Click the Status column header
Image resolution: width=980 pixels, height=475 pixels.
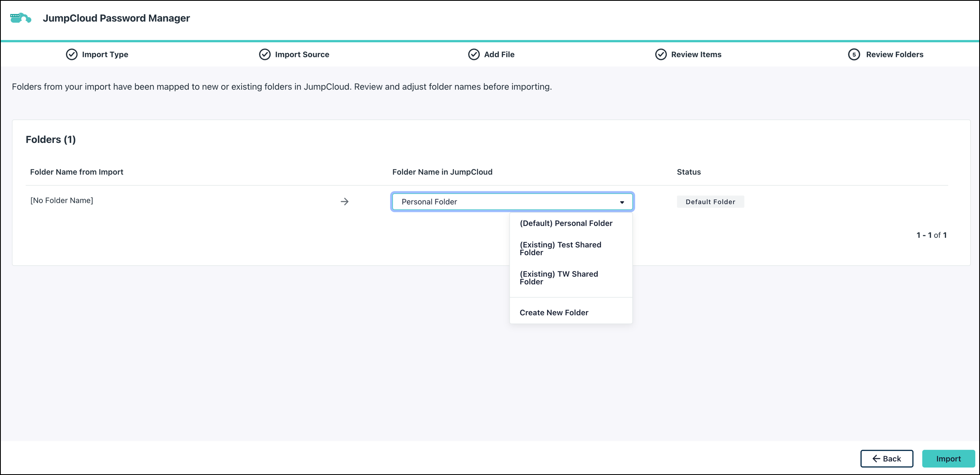(x=689, y=172)
